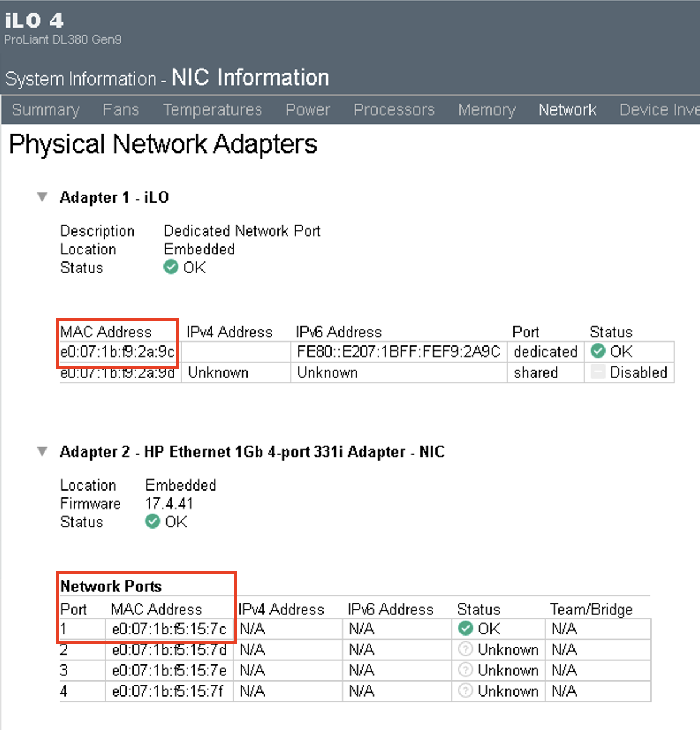Click the Network tab

coord(568,110)
